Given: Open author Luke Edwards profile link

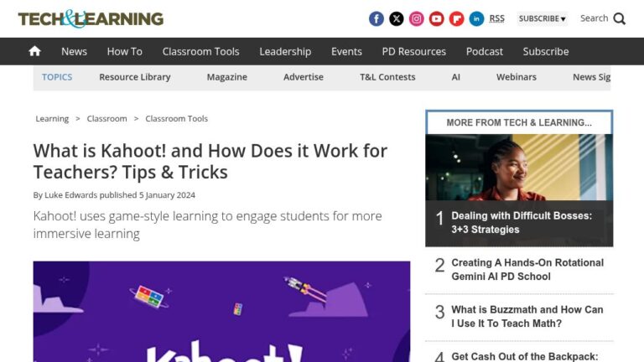Looking at the screenshot, I should 70,195.
